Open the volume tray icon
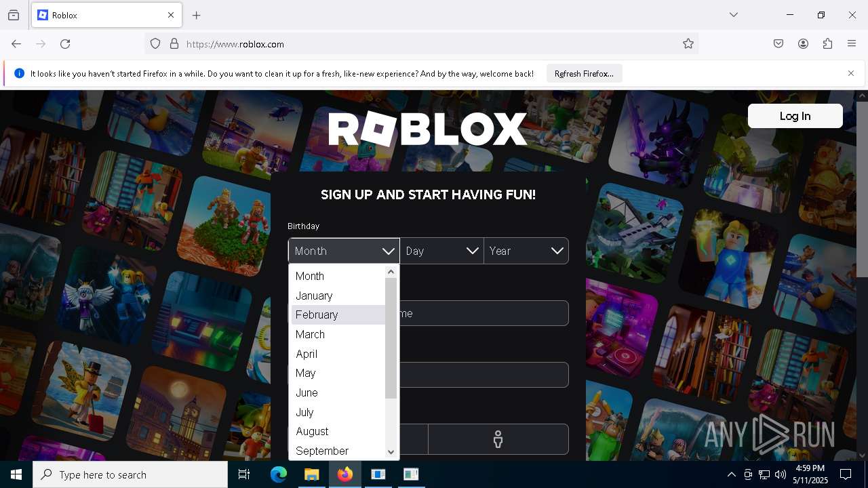The height and width of the screenshot is (488, 868). click(781, 474)
